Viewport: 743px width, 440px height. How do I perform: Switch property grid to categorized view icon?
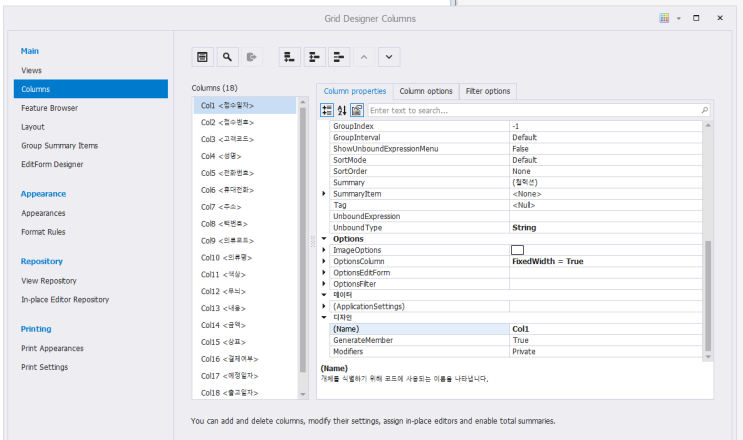[326, 110]
